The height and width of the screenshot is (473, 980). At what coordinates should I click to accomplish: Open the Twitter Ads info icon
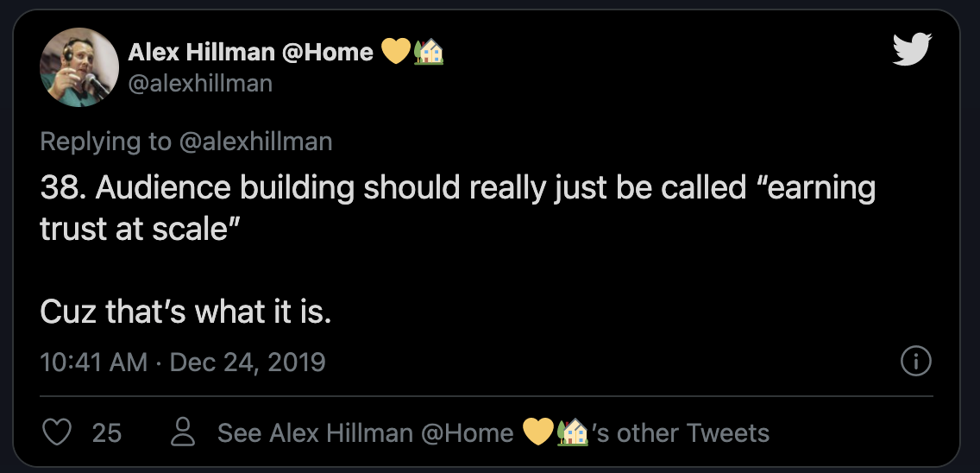[915, 362]
